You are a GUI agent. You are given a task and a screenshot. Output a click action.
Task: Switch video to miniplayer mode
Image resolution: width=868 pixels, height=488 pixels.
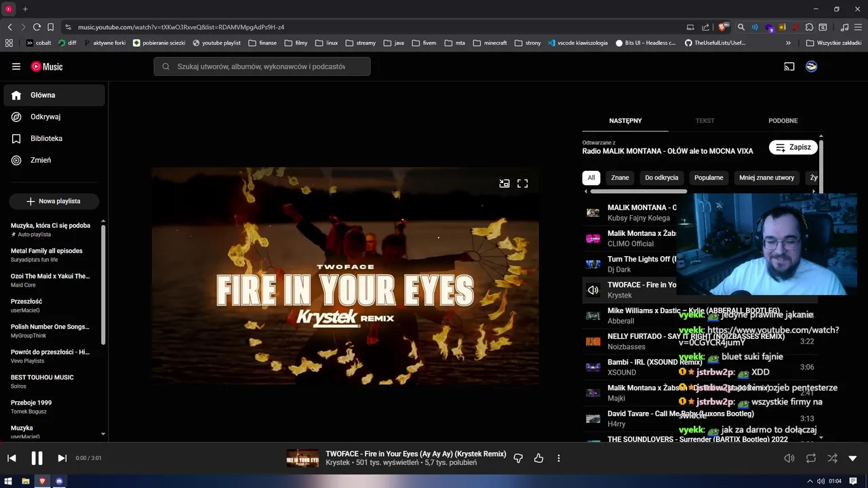point(505,183)
